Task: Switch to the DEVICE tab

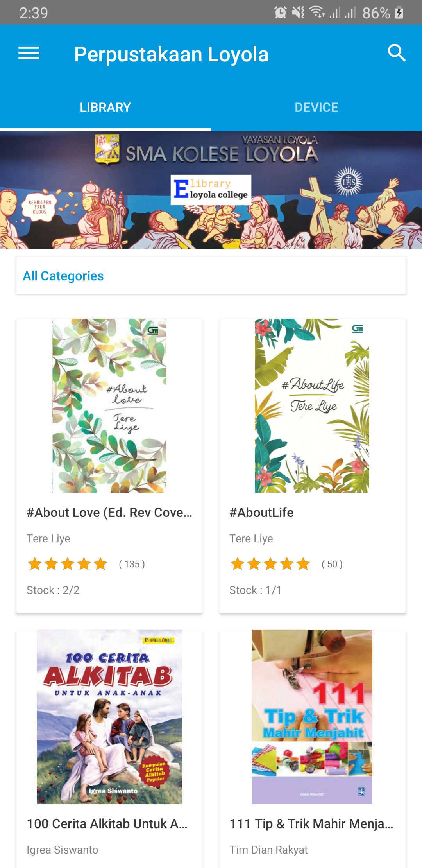Action: click(316, 108)
